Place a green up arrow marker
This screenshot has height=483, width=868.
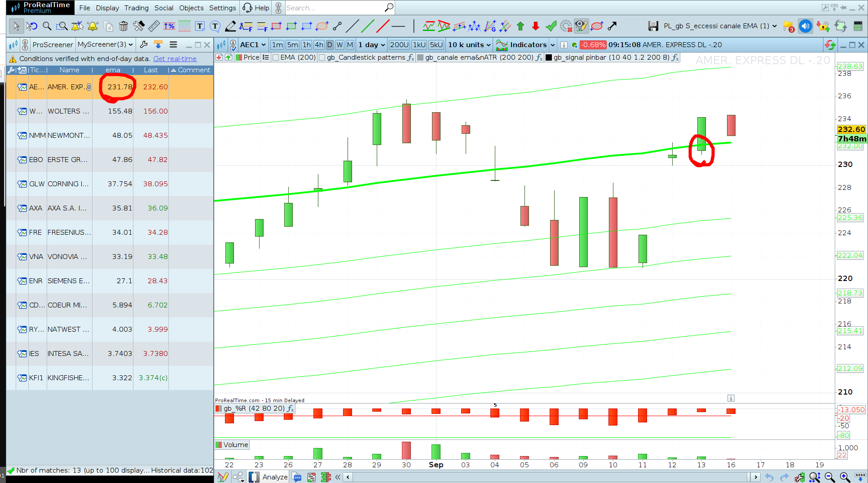tap(520, 26)
